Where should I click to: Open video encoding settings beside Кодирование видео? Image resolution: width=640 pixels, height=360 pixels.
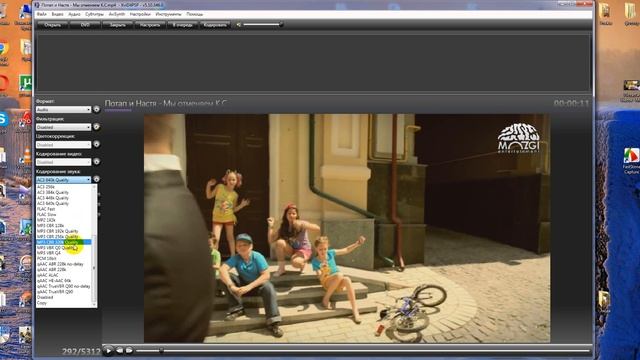pyautogui.click(x=96, y=162)
